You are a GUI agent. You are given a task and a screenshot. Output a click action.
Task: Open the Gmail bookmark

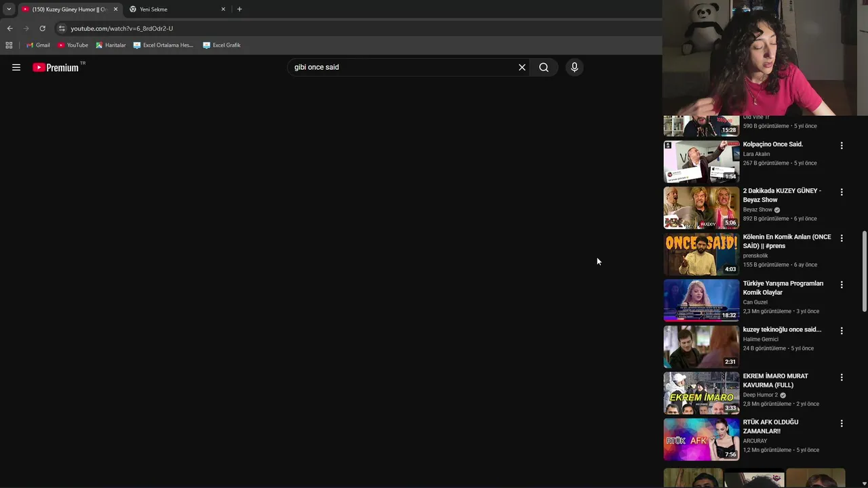(38, 45)
